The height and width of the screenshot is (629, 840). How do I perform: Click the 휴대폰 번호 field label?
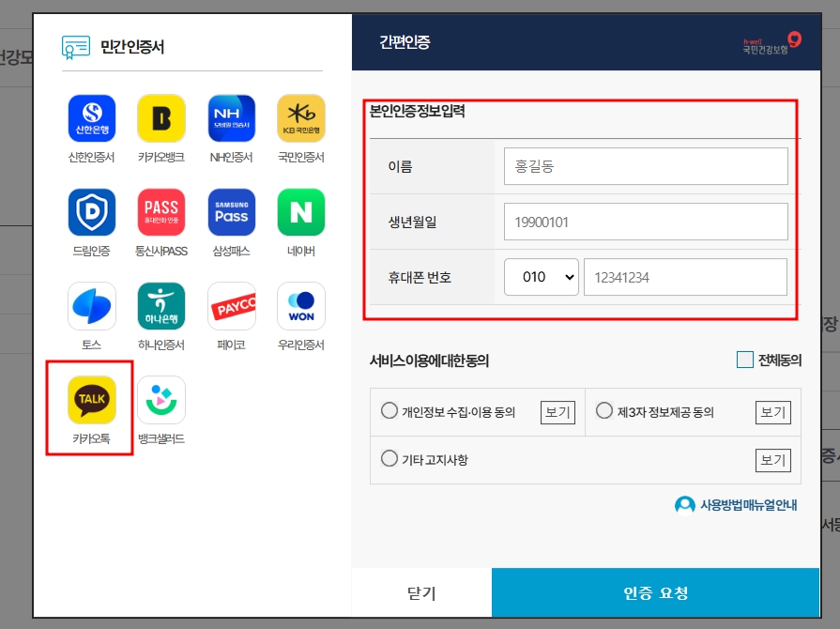click(420, 278)
